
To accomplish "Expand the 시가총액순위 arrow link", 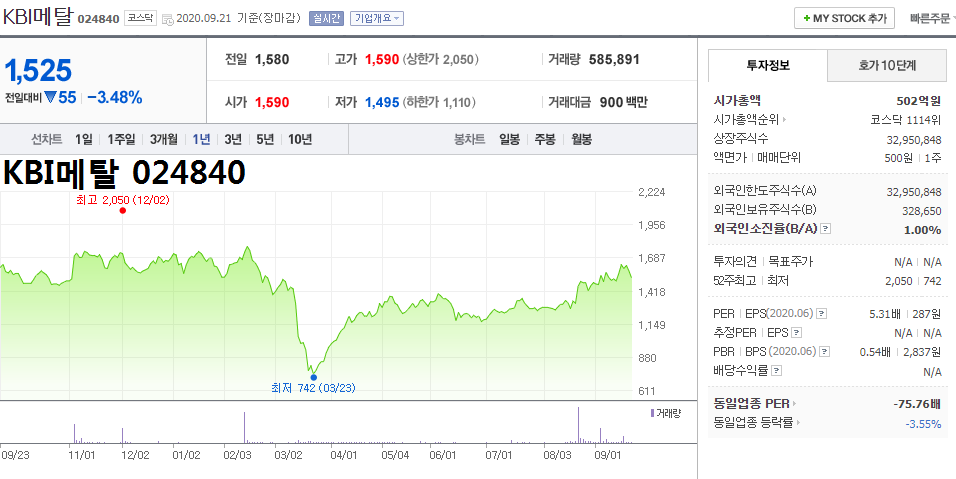I will 785,120.
